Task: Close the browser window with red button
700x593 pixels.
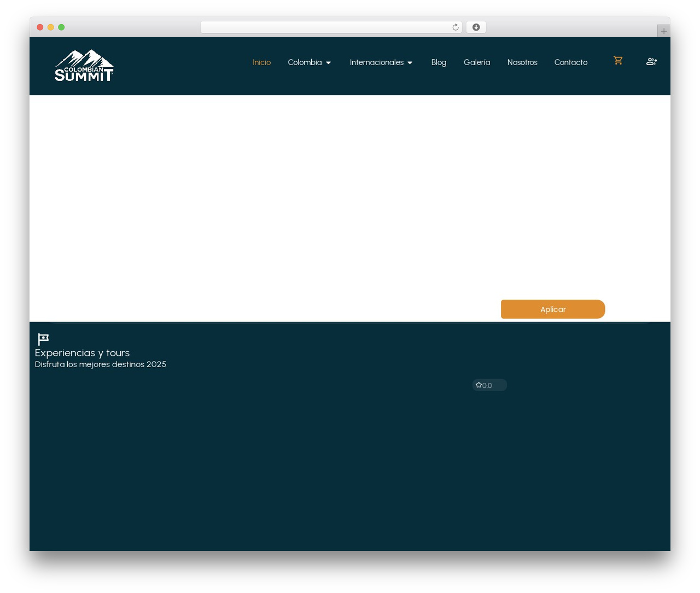Action: (40, 27)
